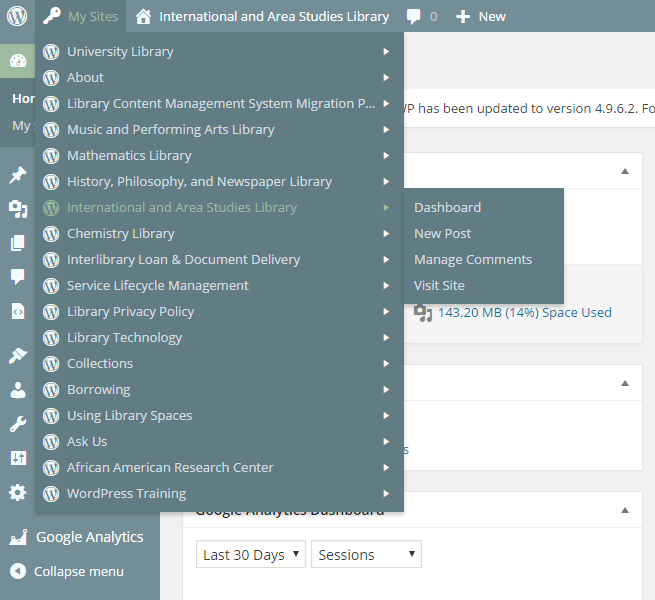Open the comments speech bubble in admin bar

tap(414, 17)
